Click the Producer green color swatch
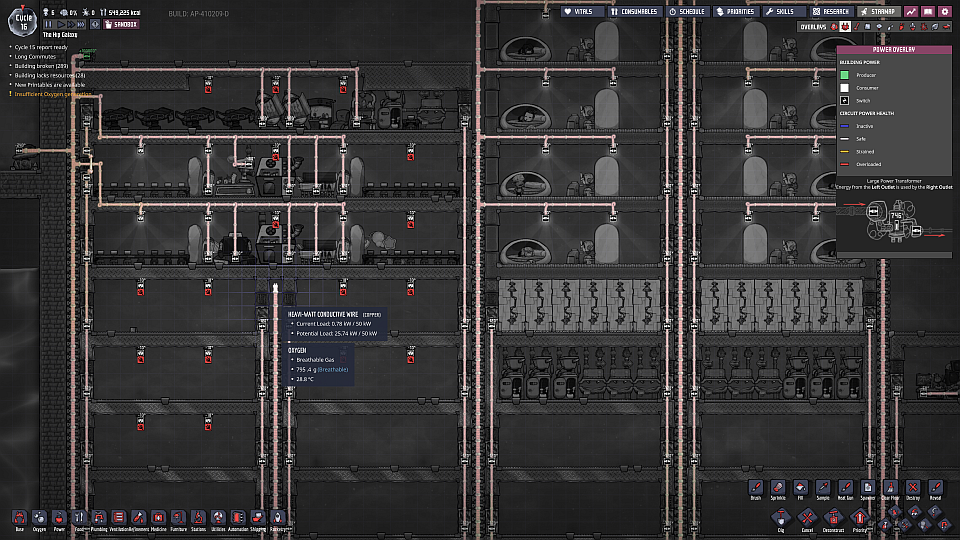Viewport: 960px width, 540px height. (x=844, y=74)
